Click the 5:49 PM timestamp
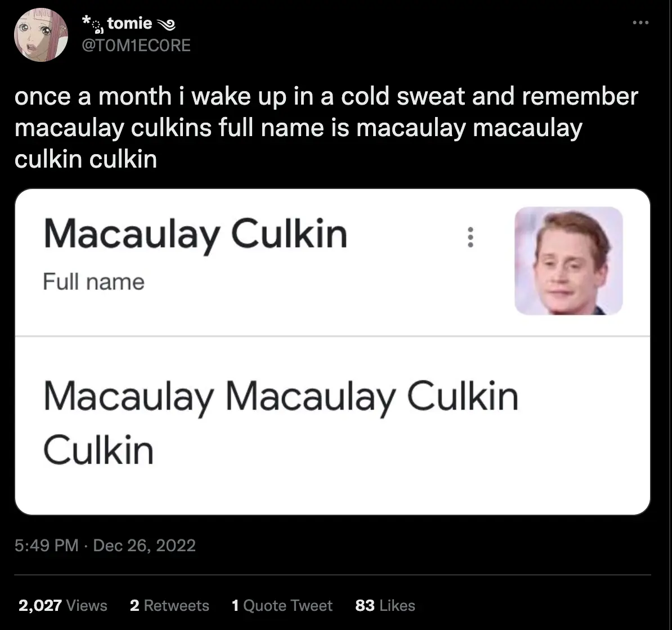The width and height of the screenshot is (672, 630). click(46, 545)
